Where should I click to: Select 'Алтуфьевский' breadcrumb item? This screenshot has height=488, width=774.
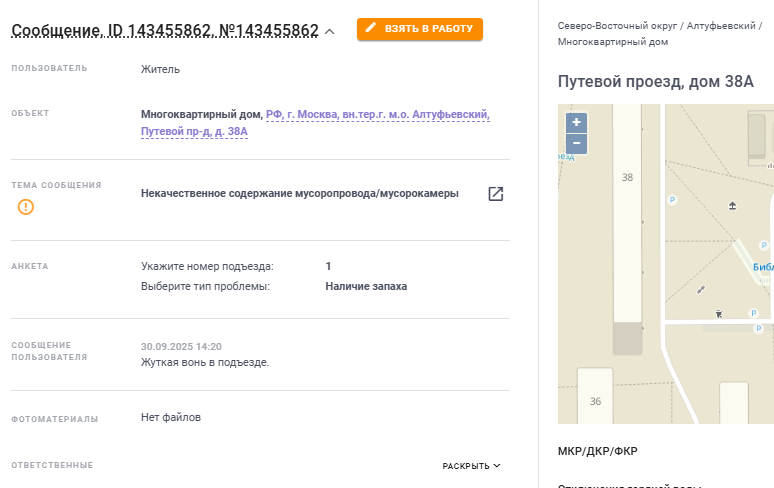(720, 25)
